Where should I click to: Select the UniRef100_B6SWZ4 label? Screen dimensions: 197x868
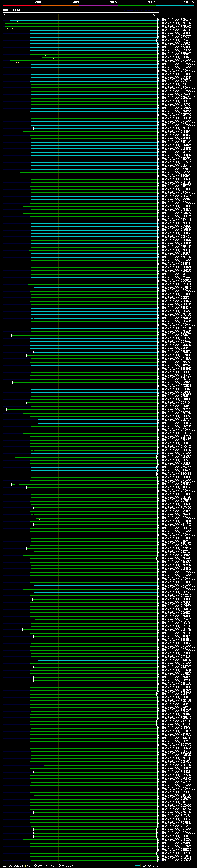[x=176, y=43]
